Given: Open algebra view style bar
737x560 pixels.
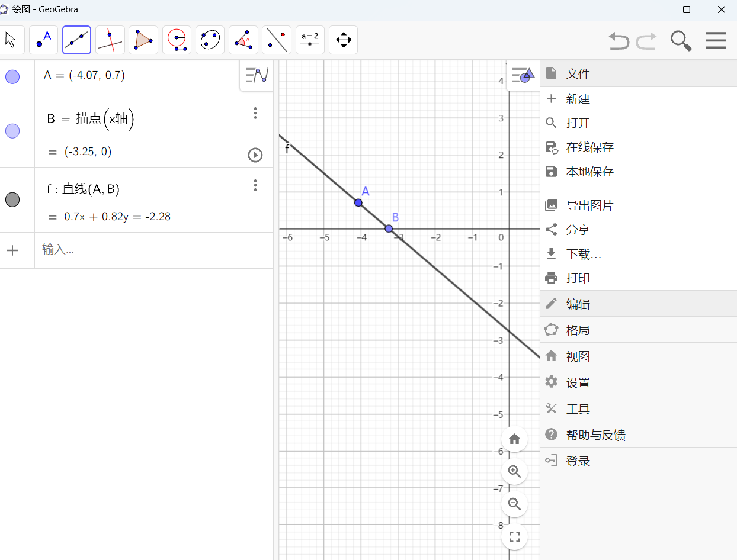Looking at the screenshot, I should coord(257,75).
